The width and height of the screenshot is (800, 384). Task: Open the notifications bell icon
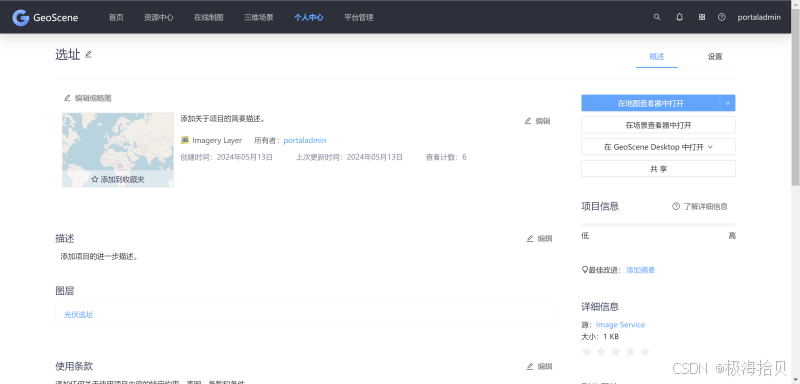[680, 17]
